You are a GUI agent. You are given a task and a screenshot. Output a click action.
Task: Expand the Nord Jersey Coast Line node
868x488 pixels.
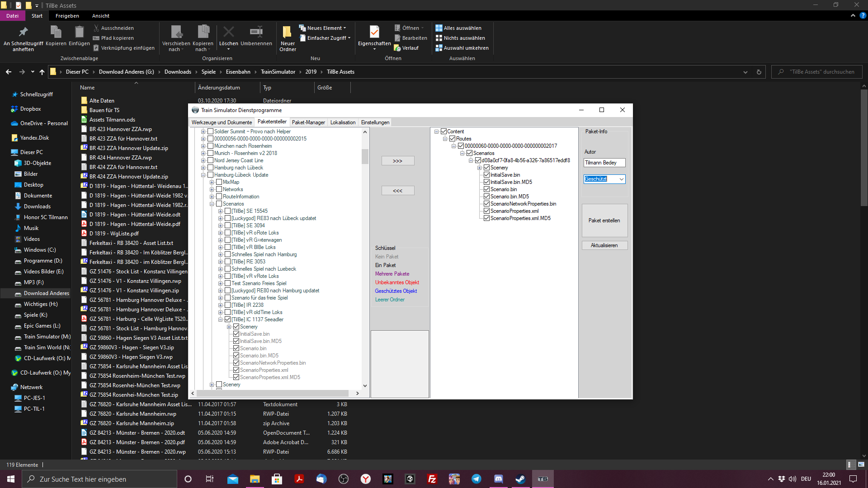[203, 160]
